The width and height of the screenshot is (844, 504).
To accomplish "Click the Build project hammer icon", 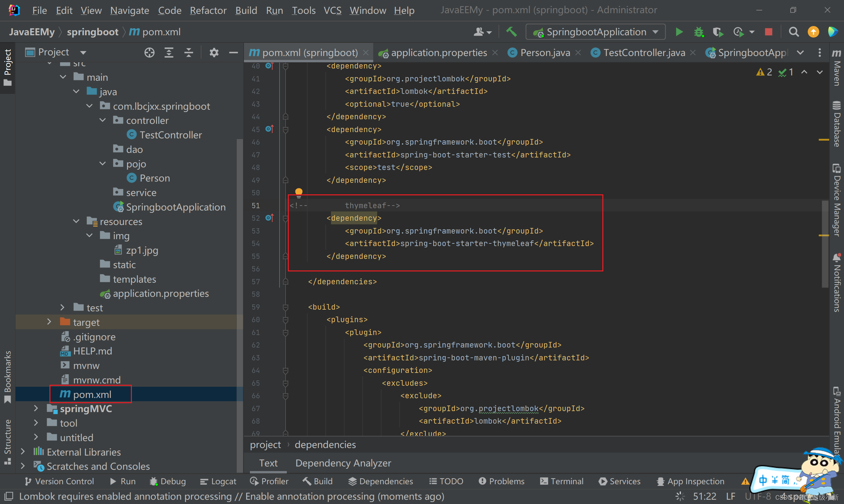I will tap(511, 32).
